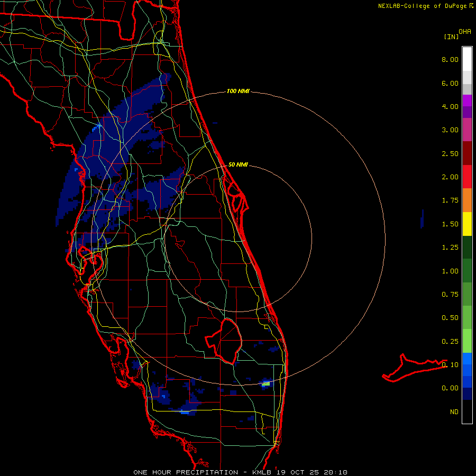Click the 1.50 legend value
This screenshot has height=476, width=476.
point(450,224)
